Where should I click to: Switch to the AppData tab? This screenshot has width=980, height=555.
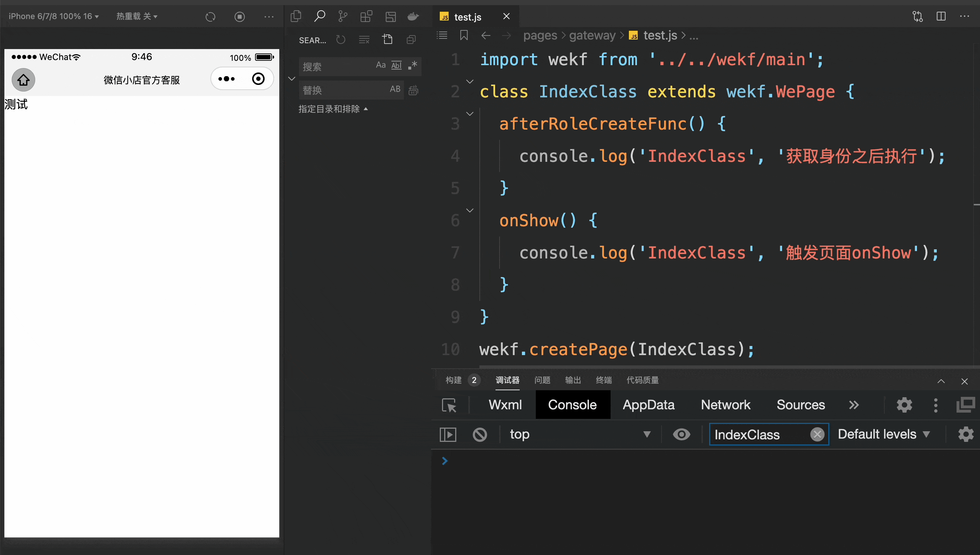pos(648,405)
